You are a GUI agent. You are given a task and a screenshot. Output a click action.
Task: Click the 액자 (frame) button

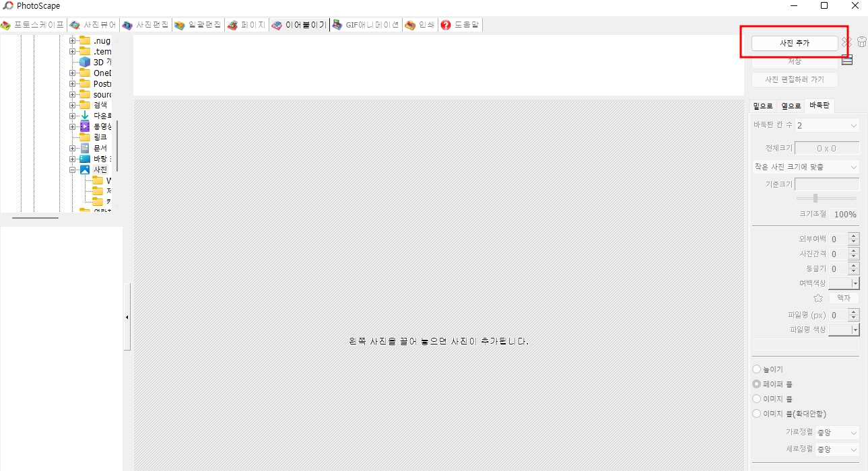[x=844, y=297]
